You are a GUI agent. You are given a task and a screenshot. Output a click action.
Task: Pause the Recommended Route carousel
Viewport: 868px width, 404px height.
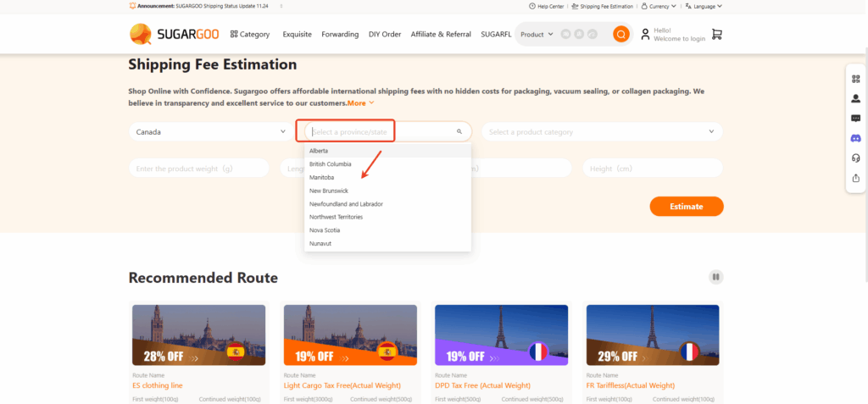click(715, 277)
